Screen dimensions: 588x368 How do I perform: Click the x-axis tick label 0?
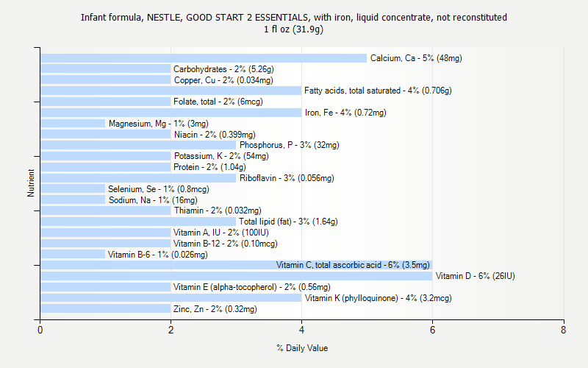(40, 330)
